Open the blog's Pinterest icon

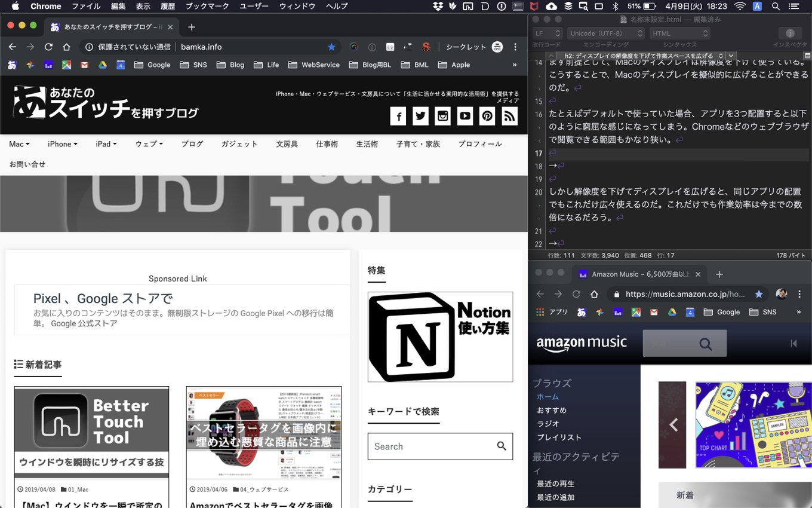487,116
